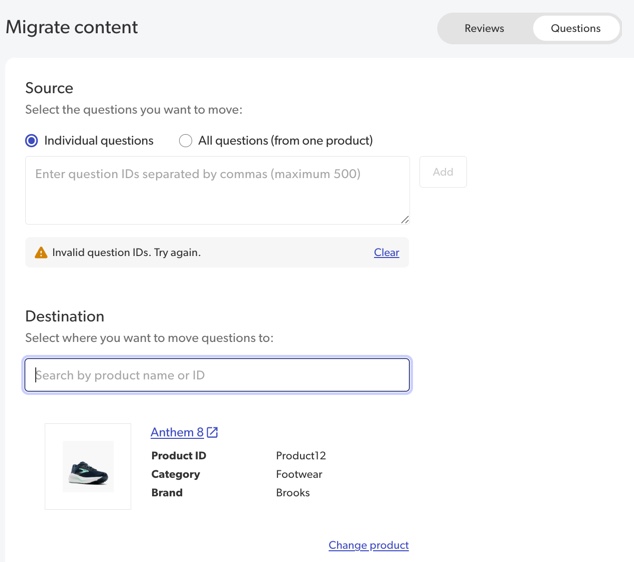
Task: Focus the Search by product name field
Action: coord(217,375)
